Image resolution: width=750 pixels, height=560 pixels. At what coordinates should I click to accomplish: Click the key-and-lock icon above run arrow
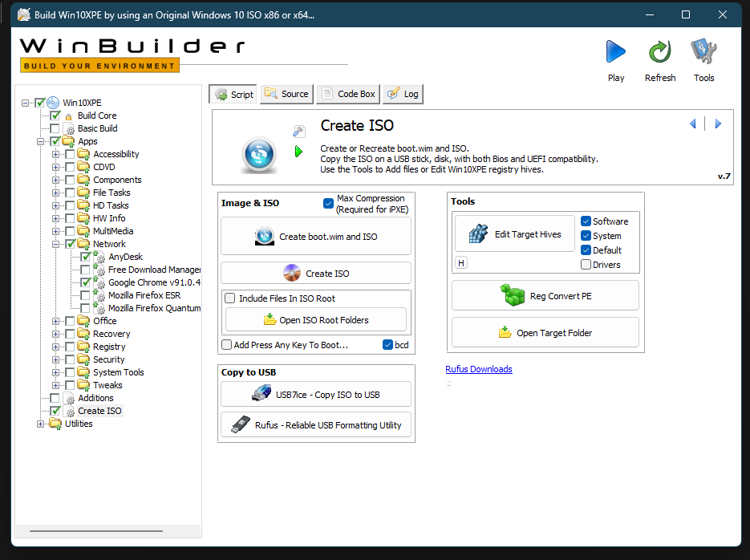click(299, 131)
